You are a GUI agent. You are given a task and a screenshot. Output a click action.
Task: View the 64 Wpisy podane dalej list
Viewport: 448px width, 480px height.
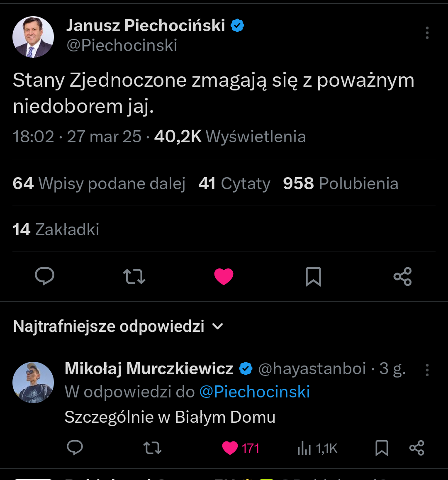[x=99, y=183]
